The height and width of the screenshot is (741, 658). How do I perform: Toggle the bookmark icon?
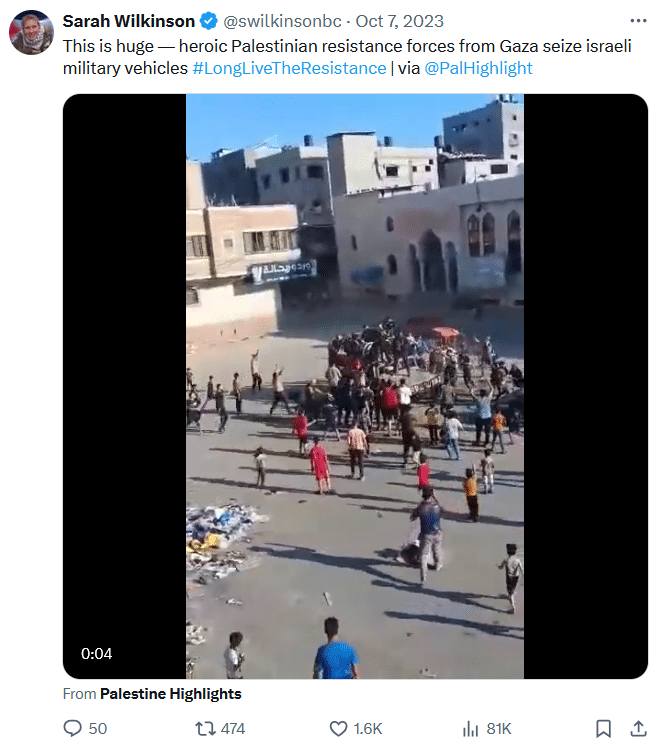point(603,728)
